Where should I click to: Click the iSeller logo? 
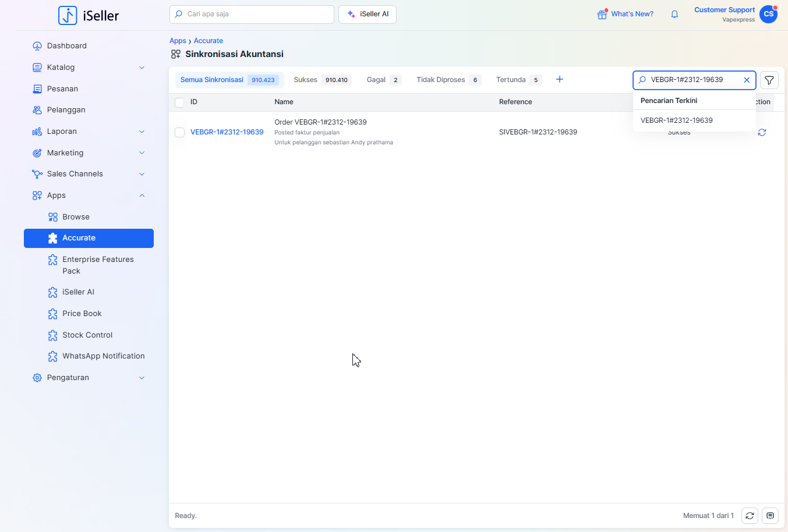click(x=89, y=15)
